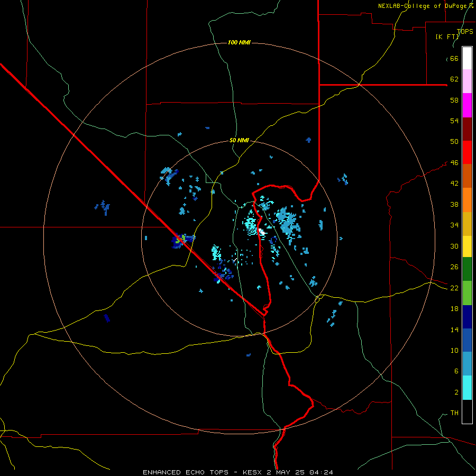The height and width of the screenshot is (476, 476).
Task: Click the light green legend swatch
Action: pyautogui.click(x=467, y=293)
